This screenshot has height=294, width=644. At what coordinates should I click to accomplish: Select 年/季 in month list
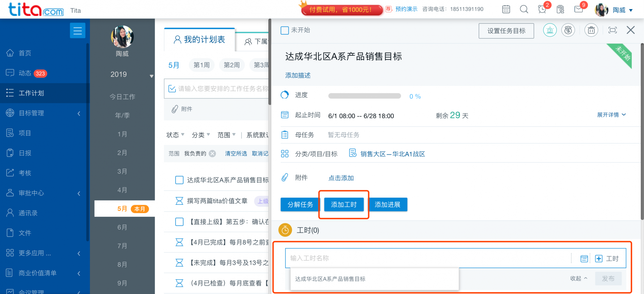(122, 115)
